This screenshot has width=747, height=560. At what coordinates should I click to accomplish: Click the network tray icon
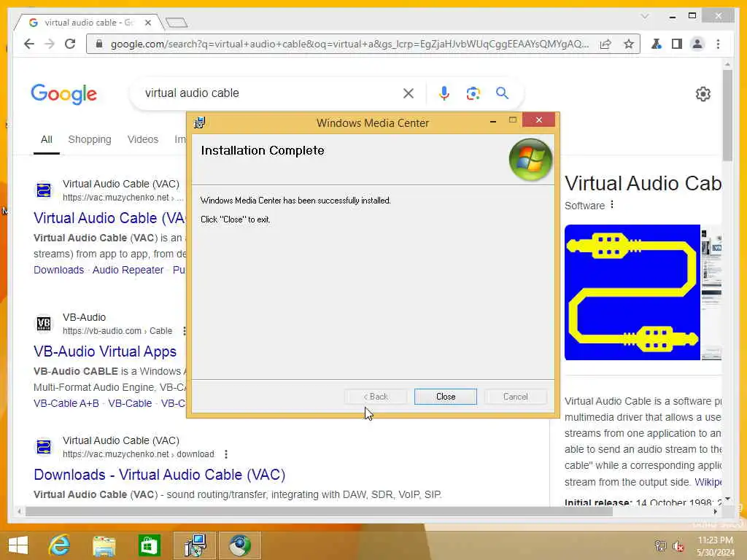(x=660, y=546)
